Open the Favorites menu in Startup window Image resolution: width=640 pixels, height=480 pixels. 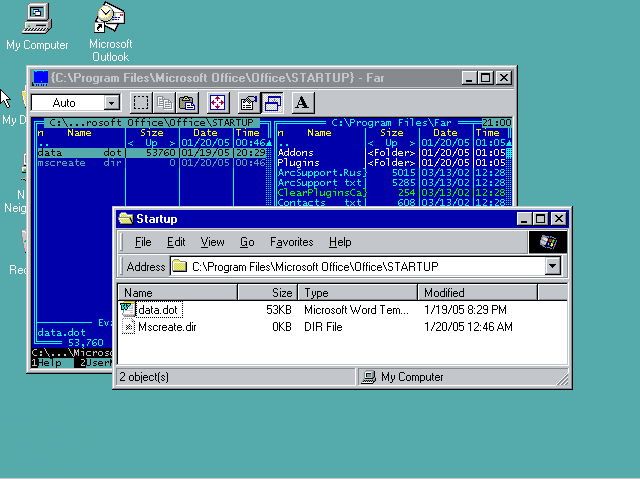pyautogui.click(x=291, y=242)
